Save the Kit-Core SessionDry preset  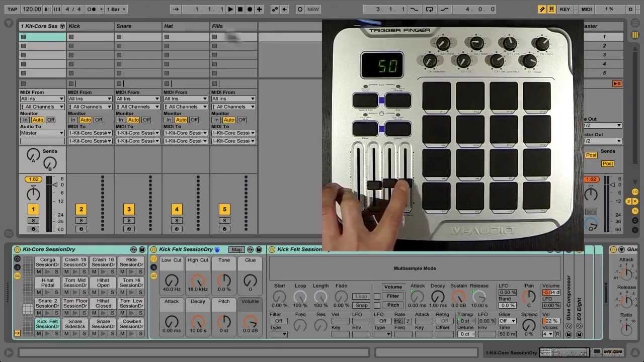pos(142,249)
